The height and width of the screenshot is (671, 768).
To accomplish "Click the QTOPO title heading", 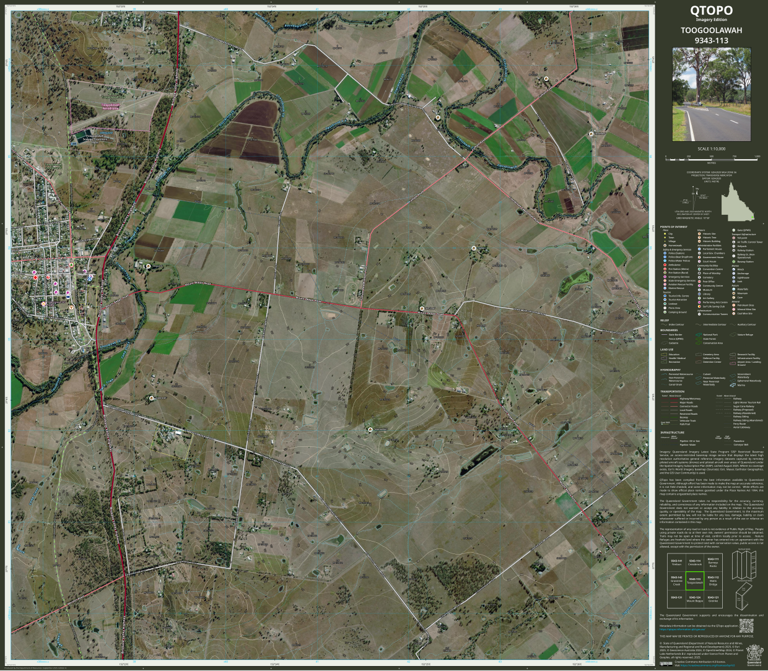I will pyautogui.click(x=711, y=10).
